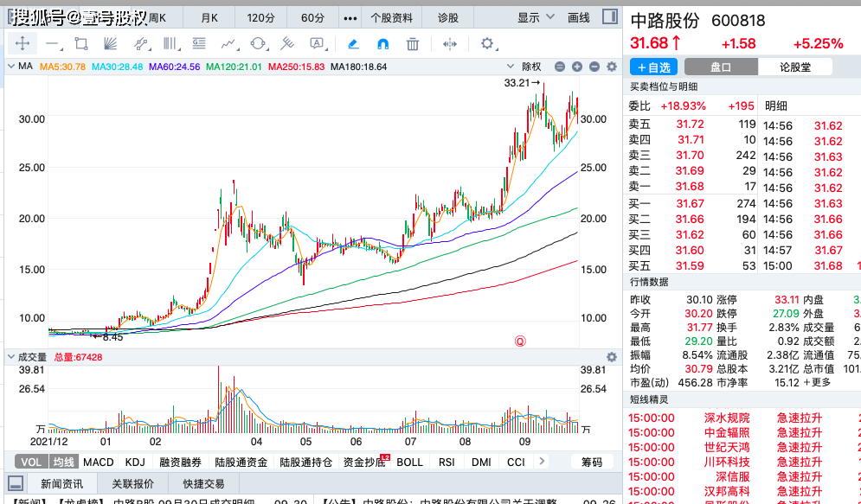
Task: Select the crosshair move cursor tool
Action: pos(22,44)
